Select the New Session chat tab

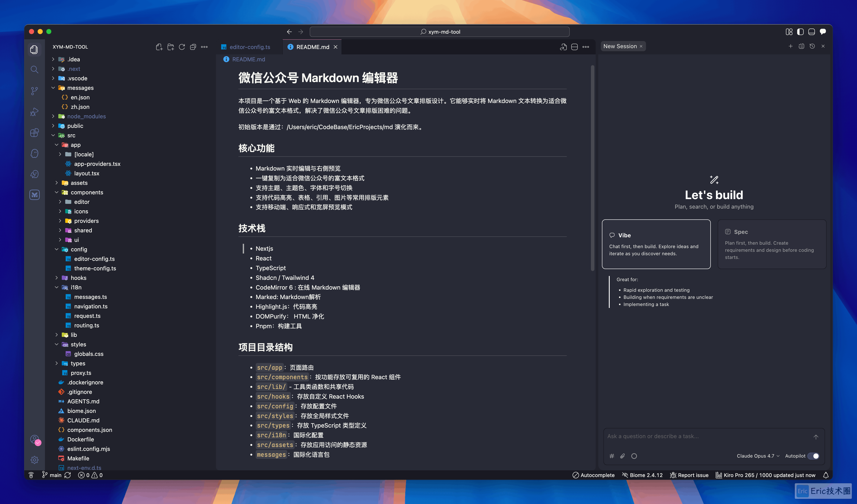pyautogui.click(x=620, y=46)
